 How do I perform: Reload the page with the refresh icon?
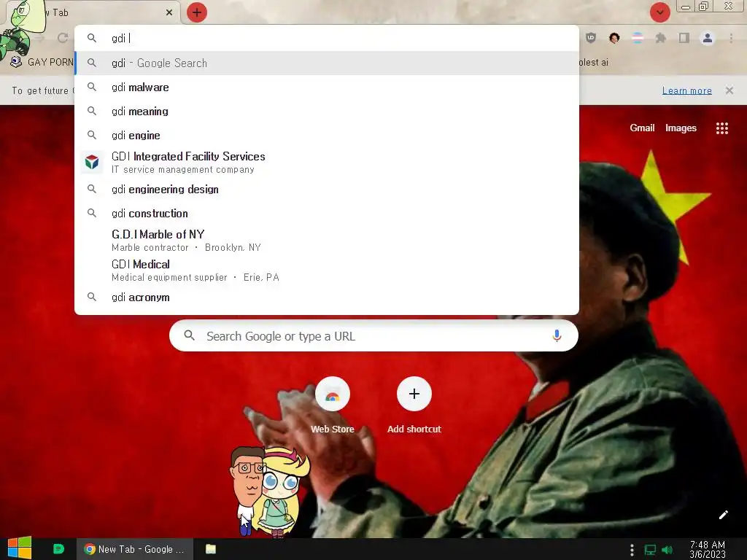click(63, 38)
